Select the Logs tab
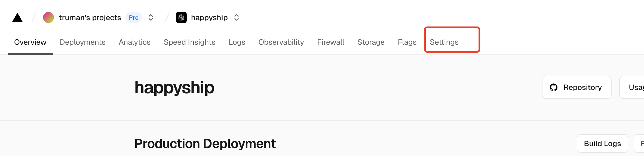This screenshot has width=644, height=156. pos(237,42)
